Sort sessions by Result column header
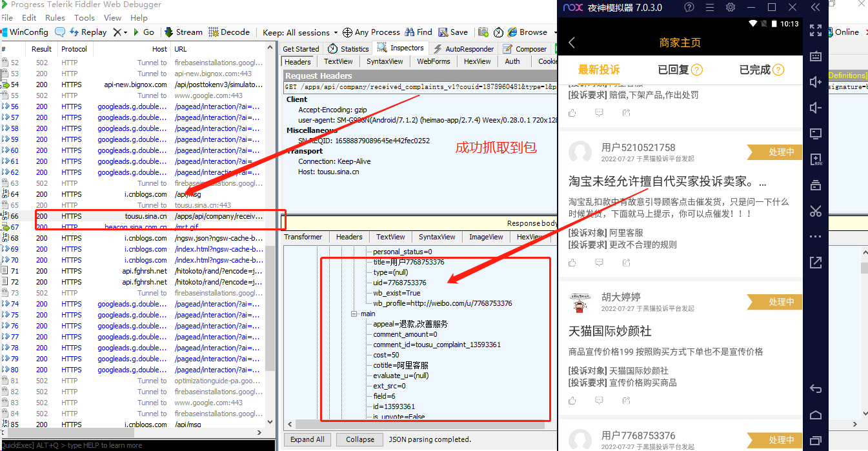Image resolution: width=868 pixels, height=451 pixels. coord(41,49)
